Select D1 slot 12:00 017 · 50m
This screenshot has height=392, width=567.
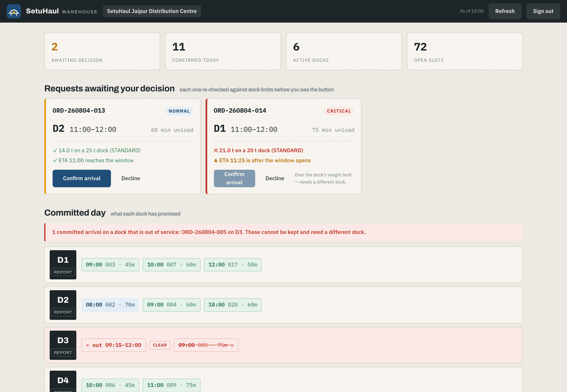(x=233, y=265)
